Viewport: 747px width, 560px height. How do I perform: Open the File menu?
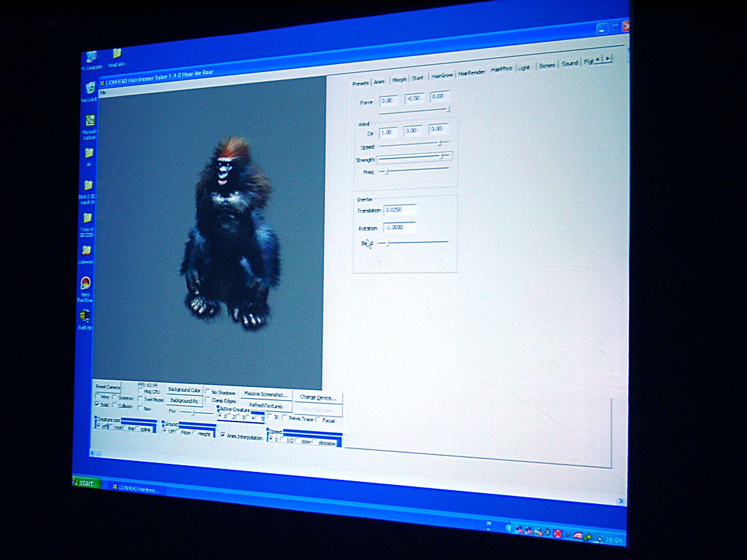pyautogui.click(x=103, y=93)
